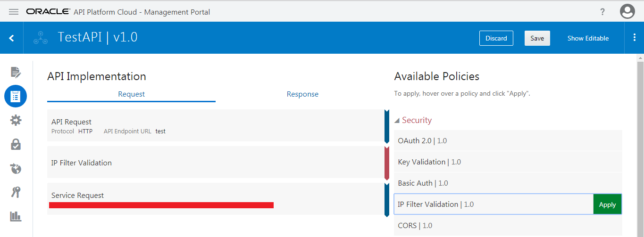
Task: Open the keys Registrations sidebar icon
Action: click(16, 192)
